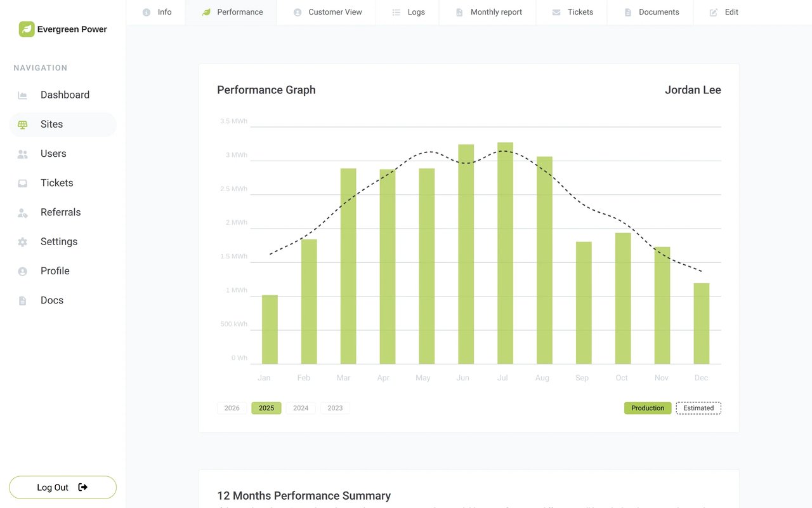Toggle the Production series legend
Viewport: 812px width, 508px height.
648,408
